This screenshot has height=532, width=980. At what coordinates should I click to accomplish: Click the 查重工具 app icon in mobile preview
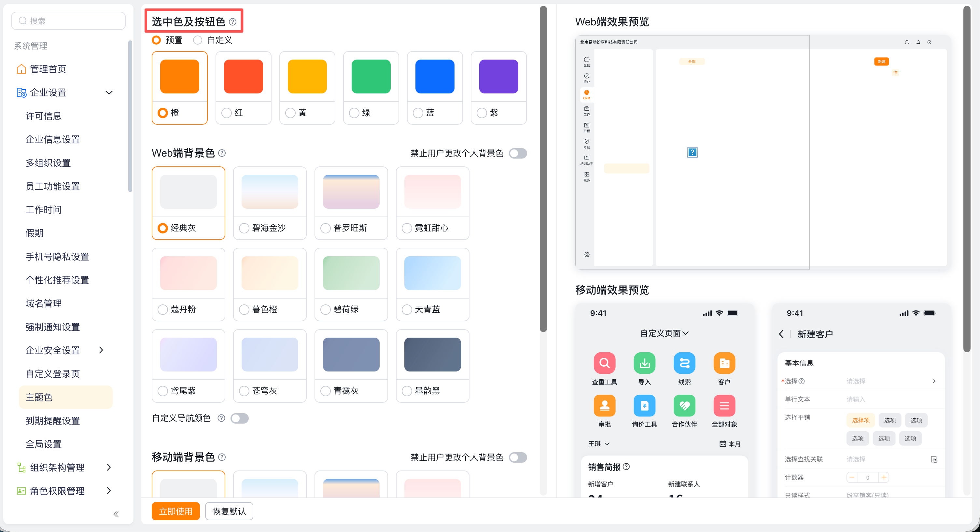click(605, 363)
